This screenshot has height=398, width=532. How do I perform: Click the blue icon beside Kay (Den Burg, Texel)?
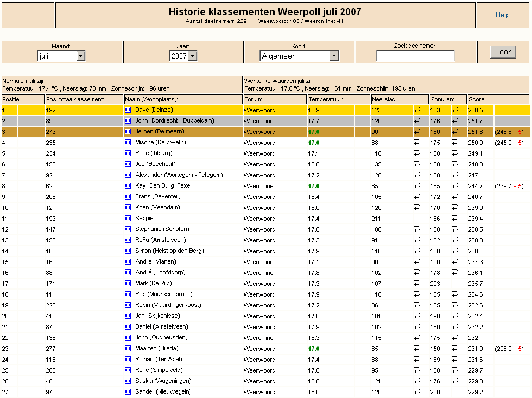pyautogui.click(x=128, y=186)
